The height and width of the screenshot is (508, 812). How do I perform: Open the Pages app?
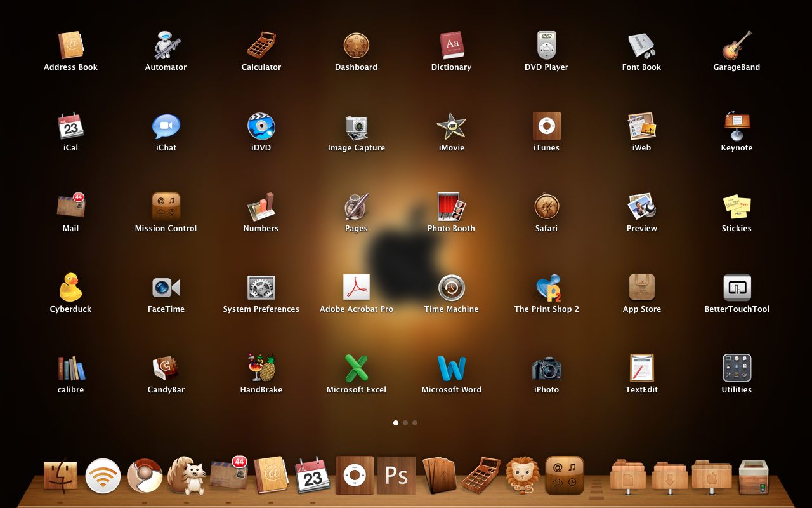[357, 206]
